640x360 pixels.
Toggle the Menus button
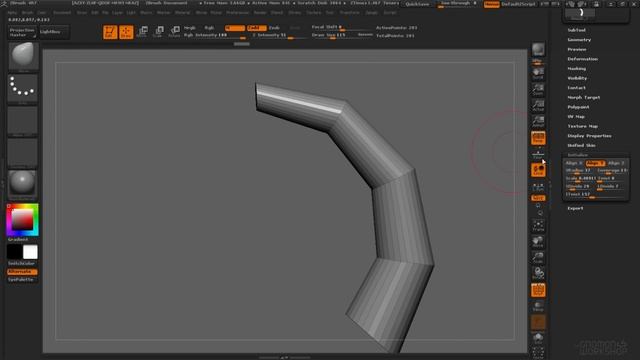pyautogui.click(x=491, y=4)
